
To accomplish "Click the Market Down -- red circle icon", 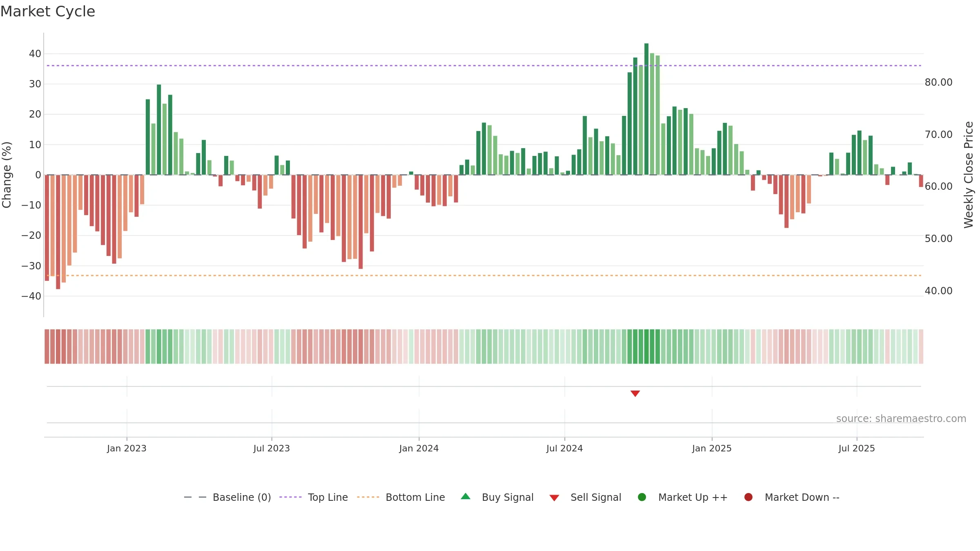I will click(748, 497).
